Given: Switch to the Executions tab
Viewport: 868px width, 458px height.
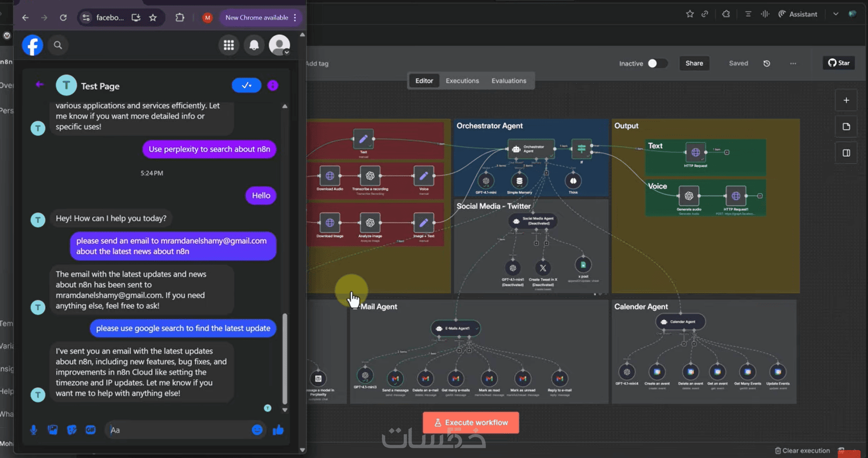Looking at the screenshot, I should pos(462,81).
